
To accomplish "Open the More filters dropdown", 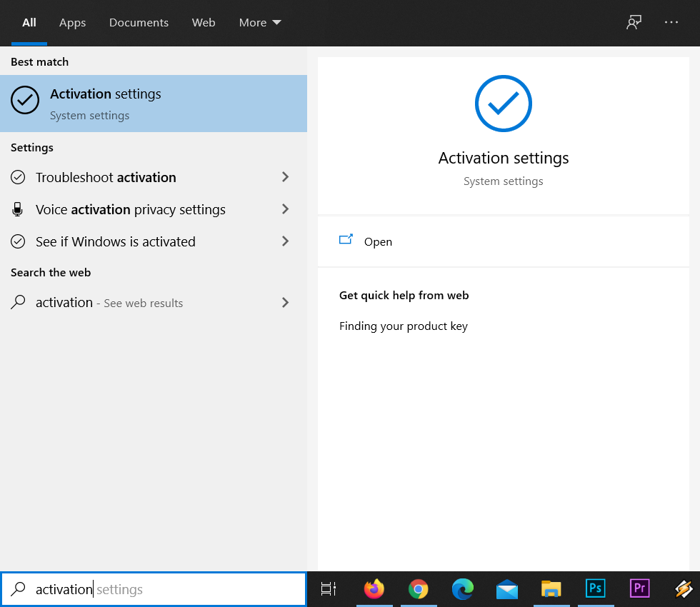I will [260, 22].
